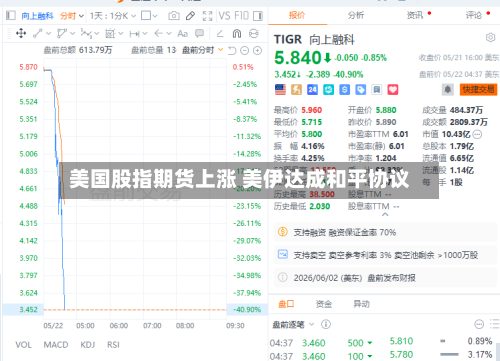500x361 pixels.
Task: Toggle the red heart favorite icon
Action: [393, 89]
